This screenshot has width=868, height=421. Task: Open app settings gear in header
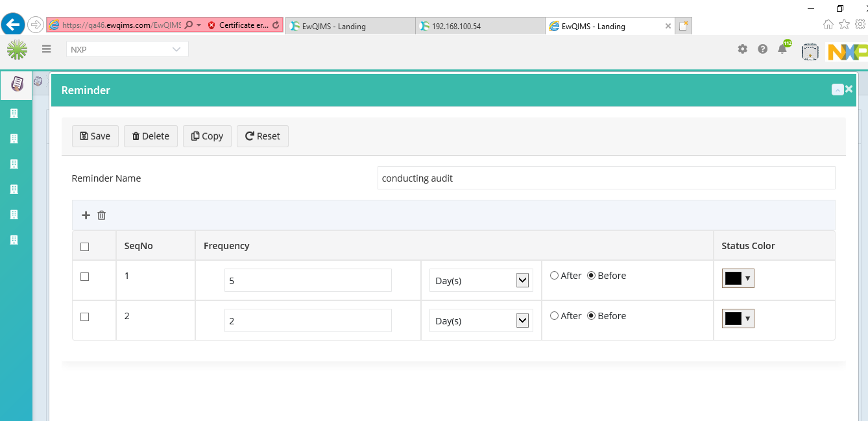click(x=743, y=49)
